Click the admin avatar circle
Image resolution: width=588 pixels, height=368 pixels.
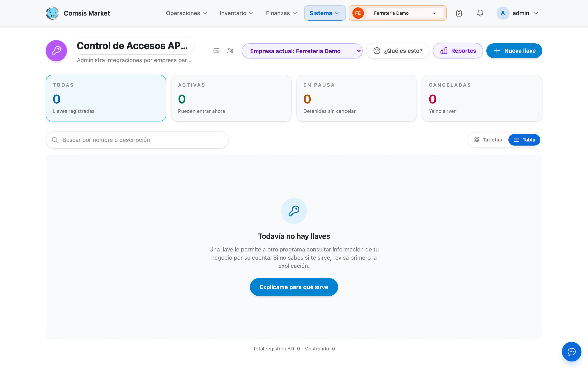tap(503, 13)
